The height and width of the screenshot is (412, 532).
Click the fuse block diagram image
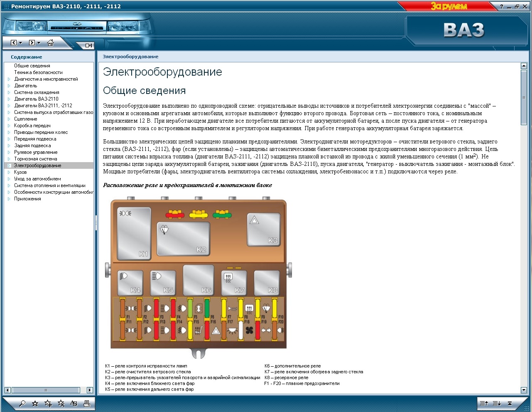coord(199,277)
